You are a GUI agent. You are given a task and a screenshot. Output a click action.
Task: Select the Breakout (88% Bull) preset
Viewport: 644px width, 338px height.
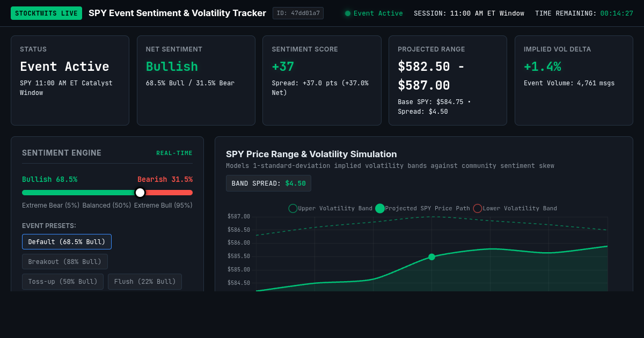pos(65,262)
